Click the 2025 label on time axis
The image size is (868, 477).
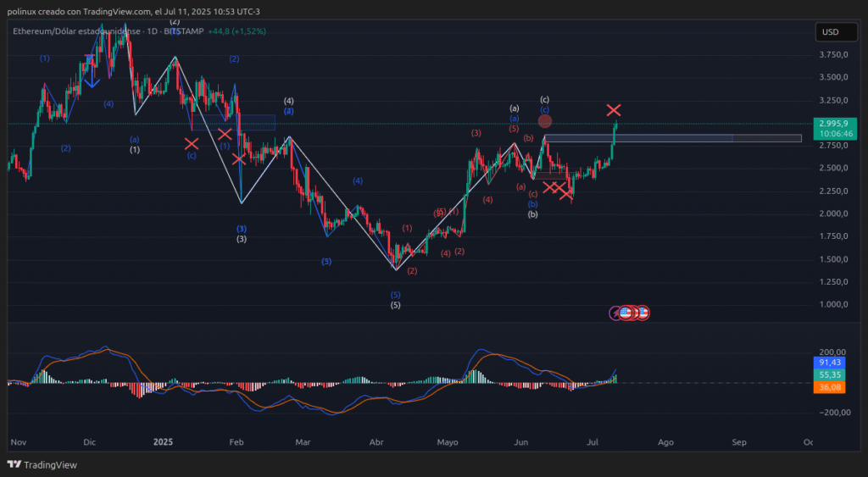click(164, 442)
